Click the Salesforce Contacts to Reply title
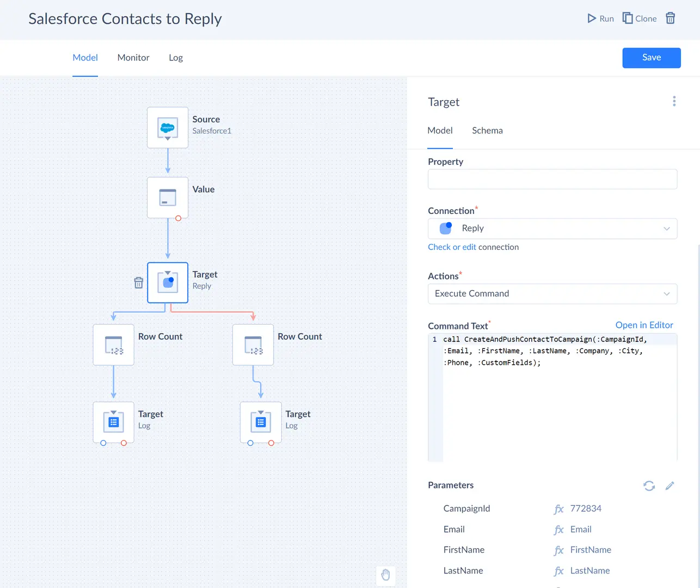The height and width of the screenshot is (588, 700). [x=125, y=19]
